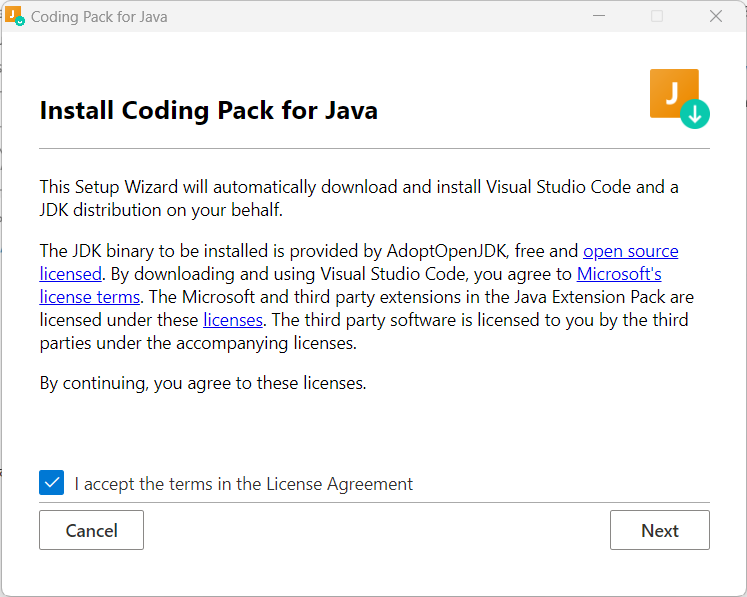Click the 'This Setup Wizard will automatically' paragraph
The image size is (747, 597).
[359, 198]
